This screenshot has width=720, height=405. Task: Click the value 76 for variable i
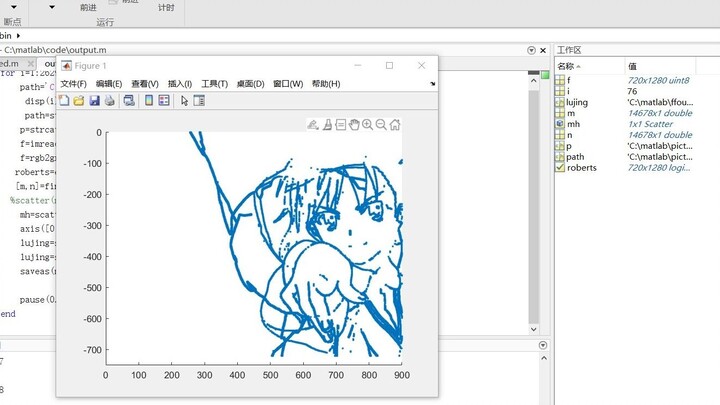click(x=632, y=91)
